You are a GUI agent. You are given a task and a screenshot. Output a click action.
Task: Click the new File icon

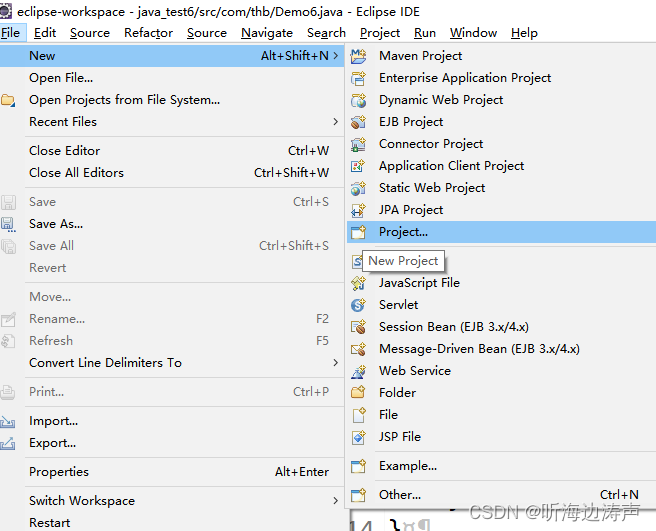tap(359, 415)
